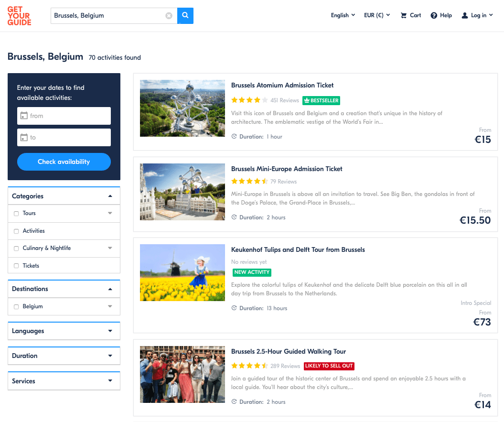Screen dimensions: 504x422
Task: View the 289 Reviews for walking tour
Action: (285, 366)
